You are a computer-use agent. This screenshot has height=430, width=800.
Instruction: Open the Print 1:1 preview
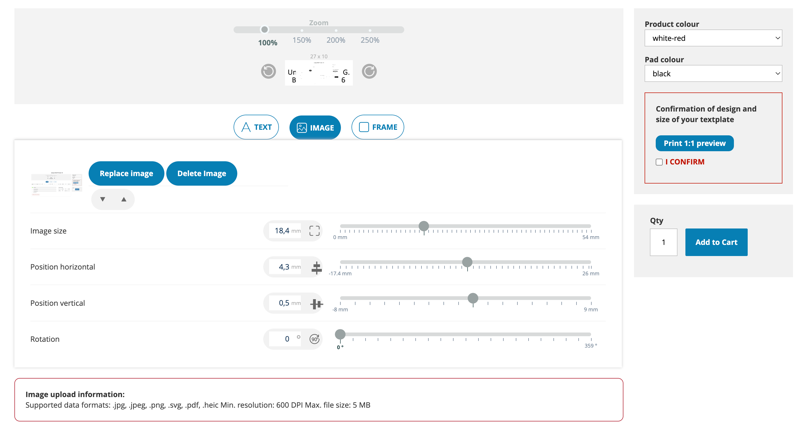[694, 143]
